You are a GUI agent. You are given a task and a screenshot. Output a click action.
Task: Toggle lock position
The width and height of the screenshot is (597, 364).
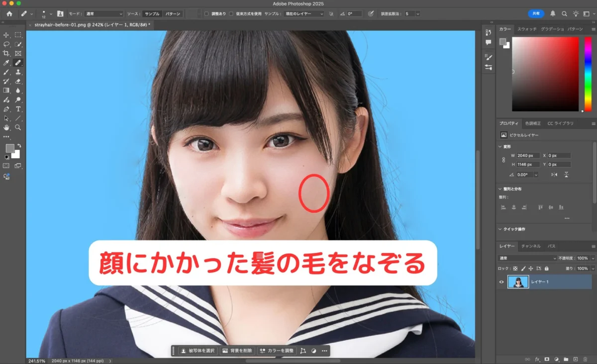[x=530, y=269]
